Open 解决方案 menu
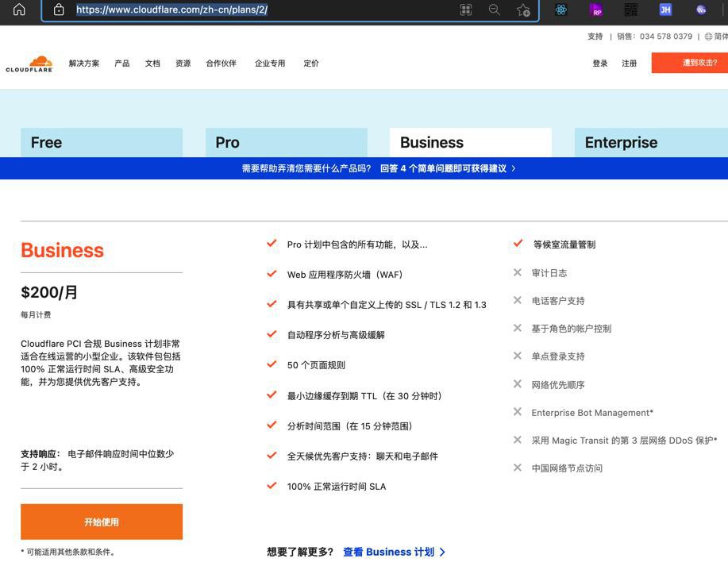Viewport: 728px width, 566px height. [x=84, y=64]
